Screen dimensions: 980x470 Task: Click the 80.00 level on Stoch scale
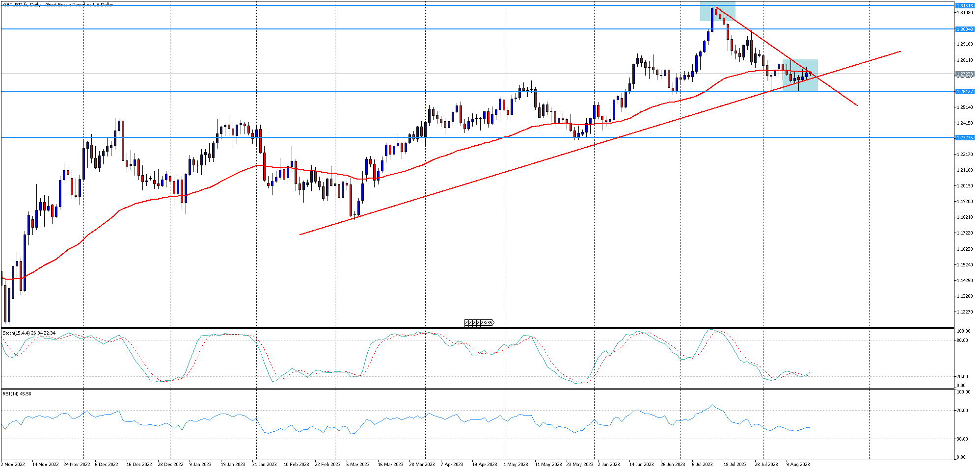(x=962, y=340)
